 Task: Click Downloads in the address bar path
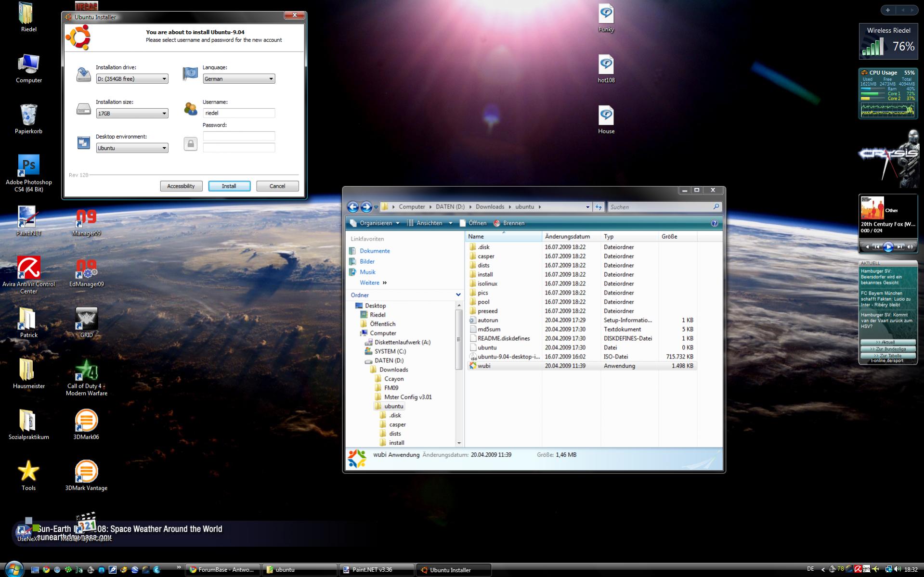tap(490, 207)
